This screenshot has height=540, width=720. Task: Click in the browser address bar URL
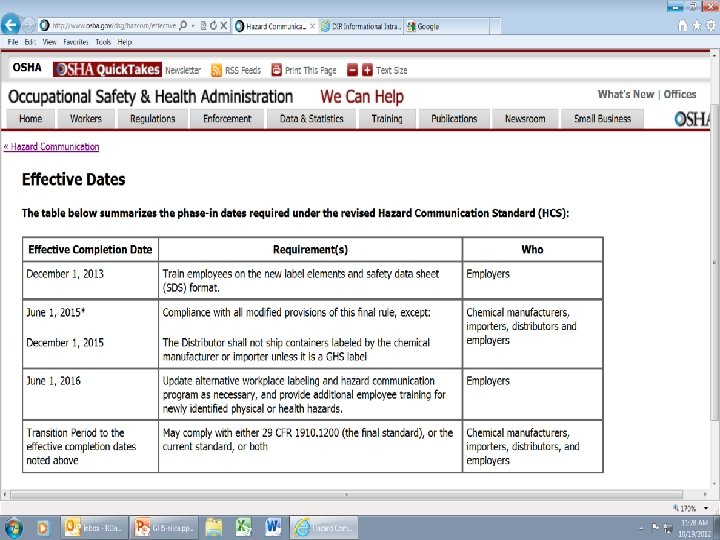coord(114,26)
